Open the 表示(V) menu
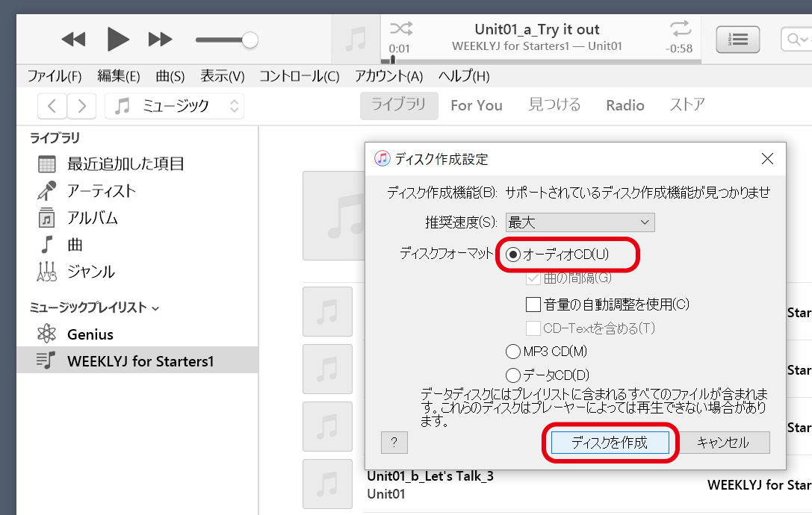 click(x=222, y=76)
